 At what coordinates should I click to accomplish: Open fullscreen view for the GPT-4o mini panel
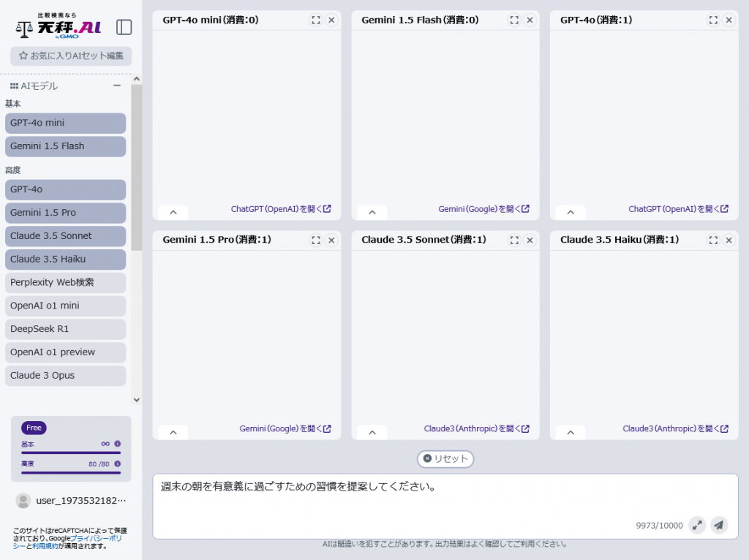pos(315,20)
